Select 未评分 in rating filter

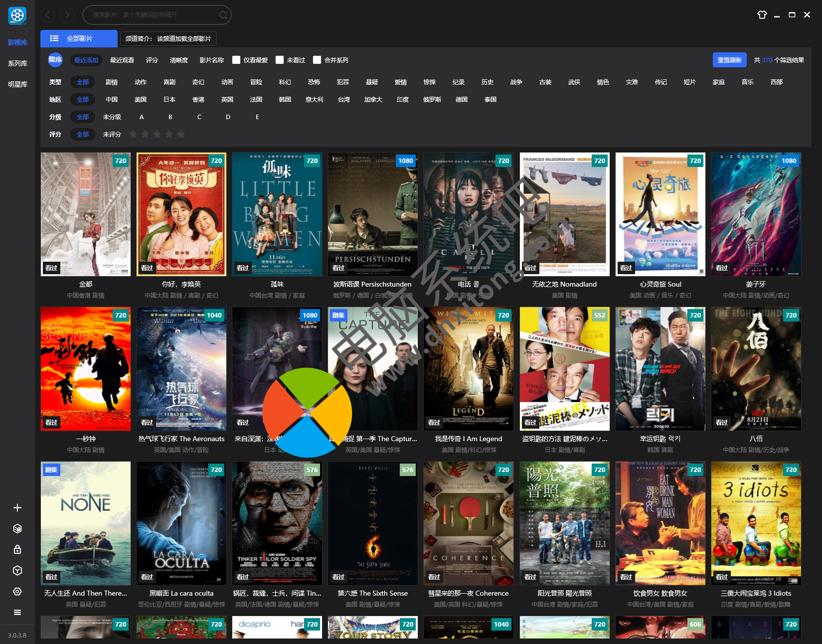[112, 134]
